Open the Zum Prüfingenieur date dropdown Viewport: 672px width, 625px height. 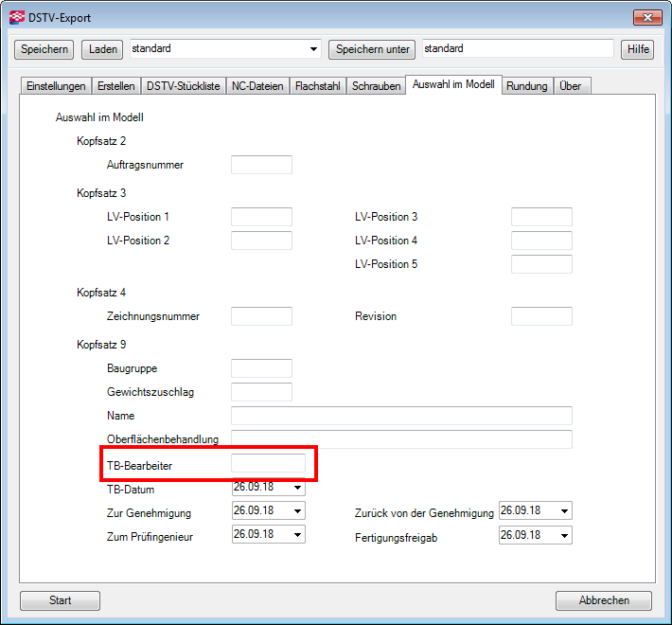(x=297, y=534)
